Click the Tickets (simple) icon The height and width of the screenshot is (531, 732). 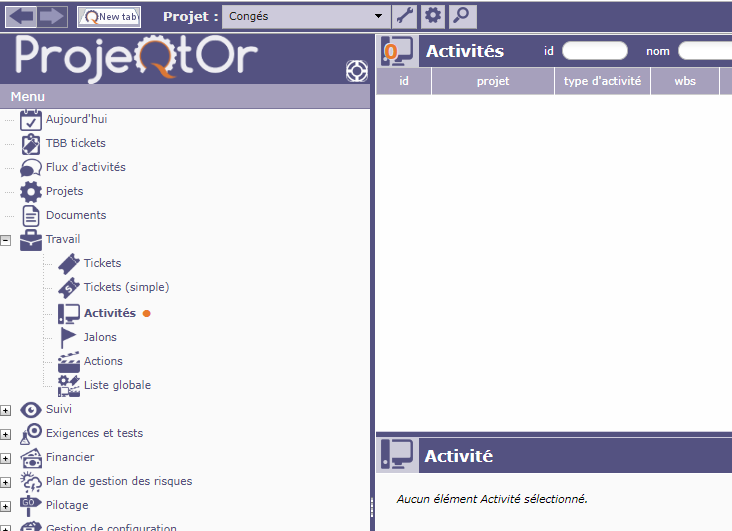click(69, 288)
